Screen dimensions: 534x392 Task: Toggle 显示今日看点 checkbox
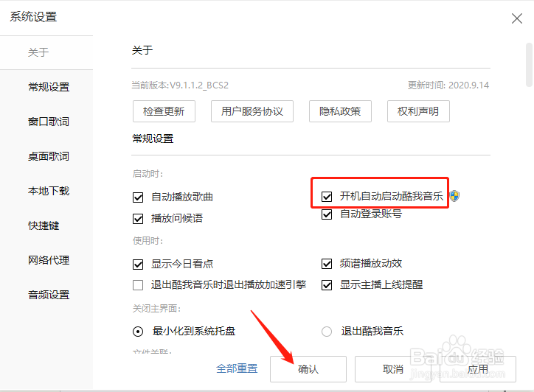coord(138,264)
